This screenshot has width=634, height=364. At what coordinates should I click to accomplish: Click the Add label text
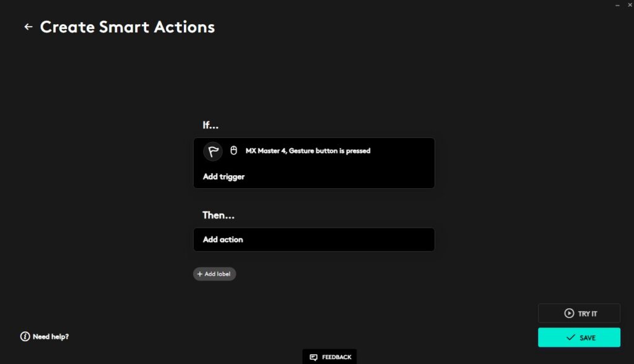[218, 274]
